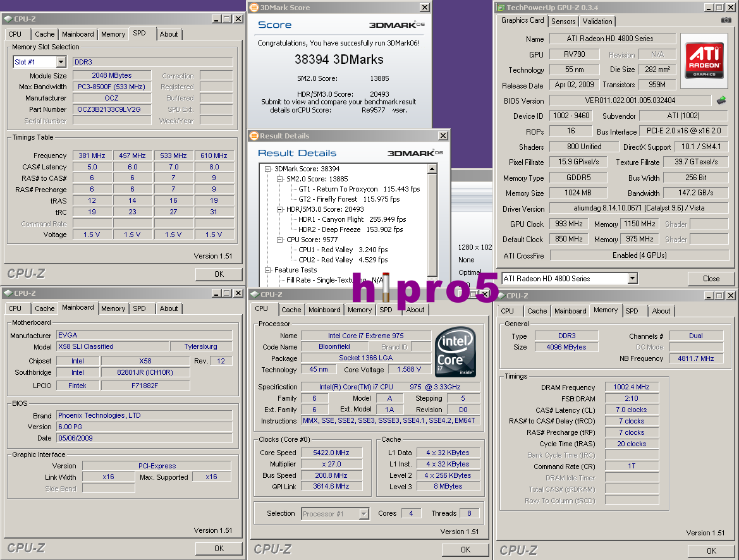The width and height of the screenshot is (739, 560).
Task: Click OK in CPU-Z SPD window
Action: point(219,274)
